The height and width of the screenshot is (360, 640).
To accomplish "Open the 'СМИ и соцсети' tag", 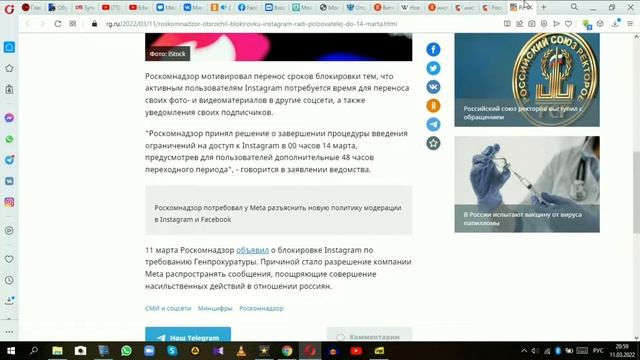I will coord(168,308).
